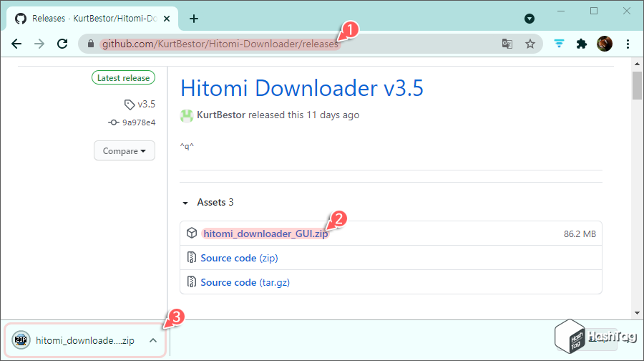
Task: Open the Extensions puzzle piece menu
Action: coord(582,44)
